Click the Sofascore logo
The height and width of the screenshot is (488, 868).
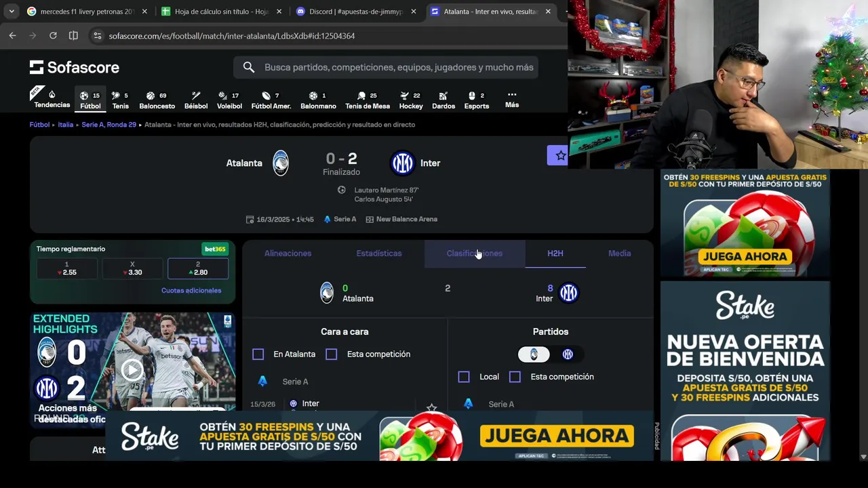point(75,67)
